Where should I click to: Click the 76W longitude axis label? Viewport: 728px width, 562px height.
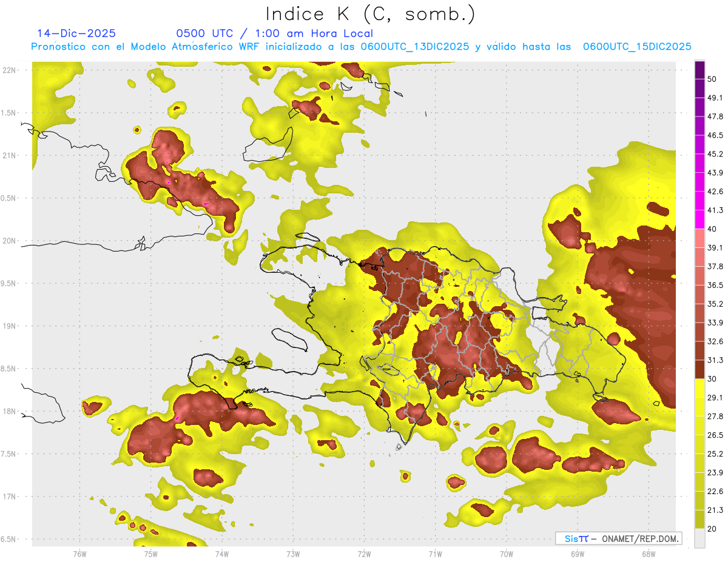coord(79,554)
